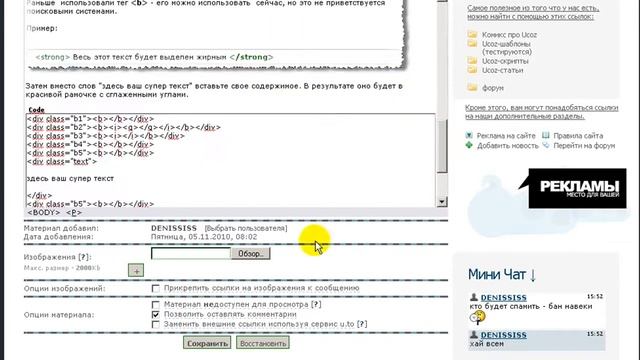Select the P tag in editor path bar
This screenshot has height=360, width=640.
coord(74,213)
